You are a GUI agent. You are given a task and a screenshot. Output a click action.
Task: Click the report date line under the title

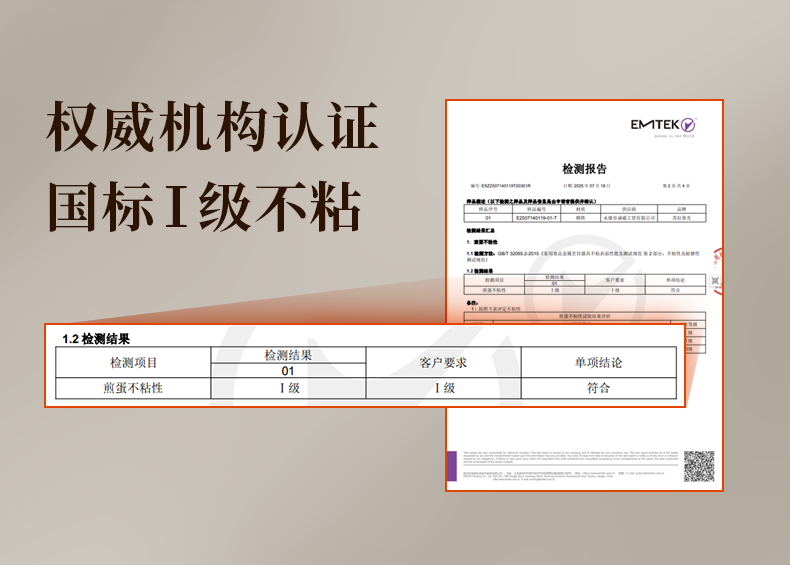tap(584, 186)
